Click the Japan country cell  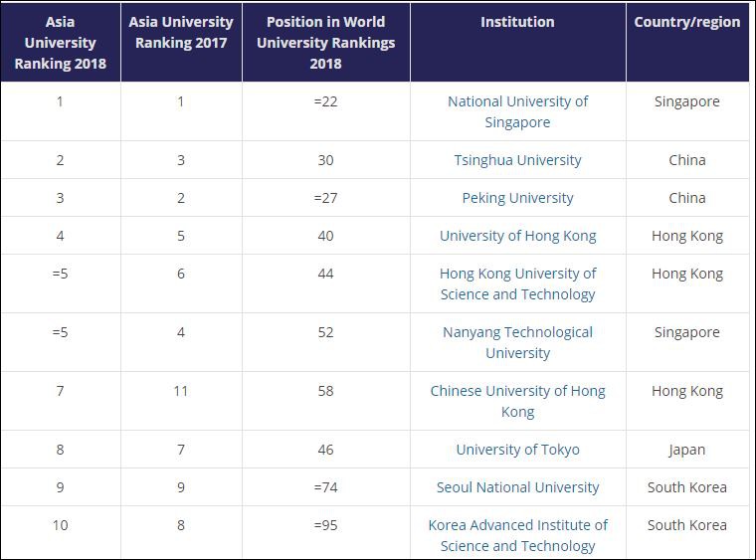(687, 450)
